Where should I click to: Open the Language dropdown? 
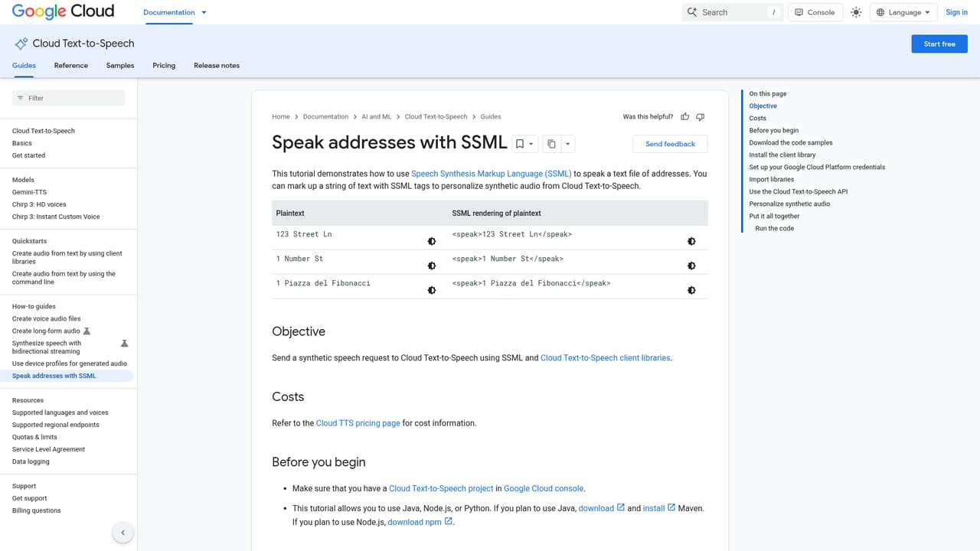(904, 12)
